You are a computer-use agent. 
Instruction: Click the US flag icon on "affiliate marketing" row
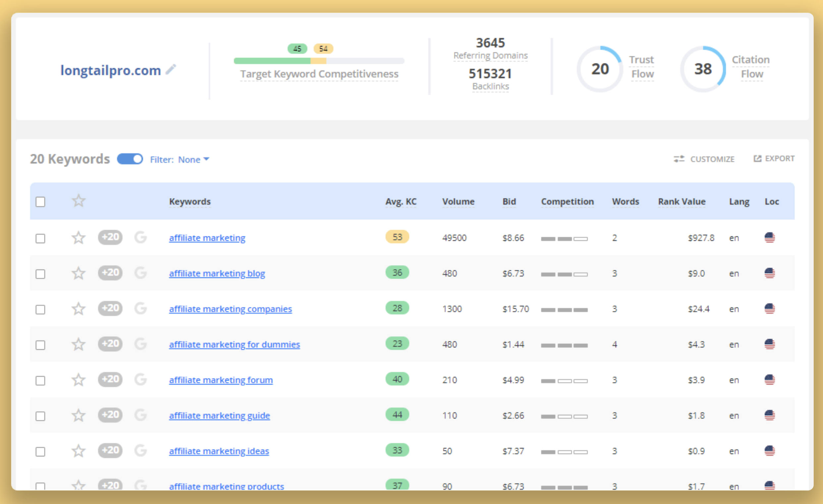(771, 237)
